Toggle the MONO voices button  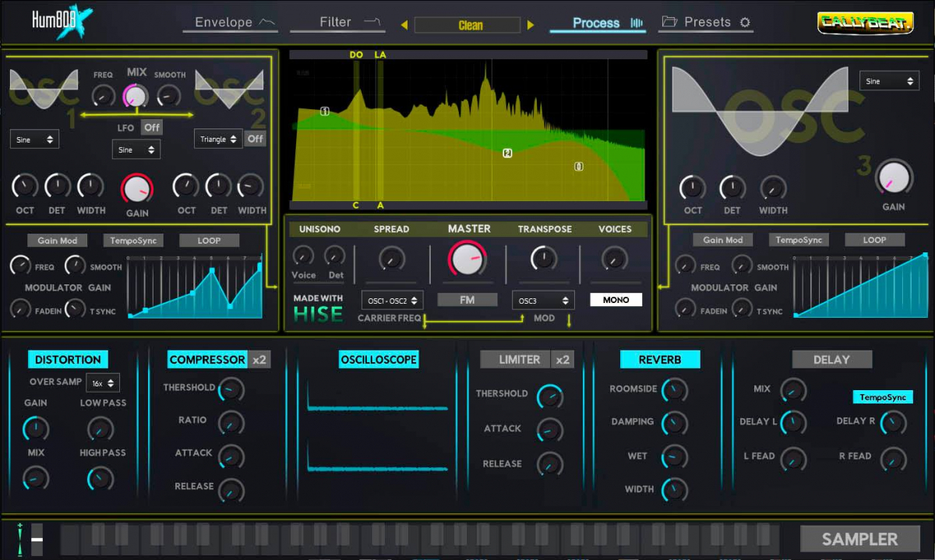point(616,300)
